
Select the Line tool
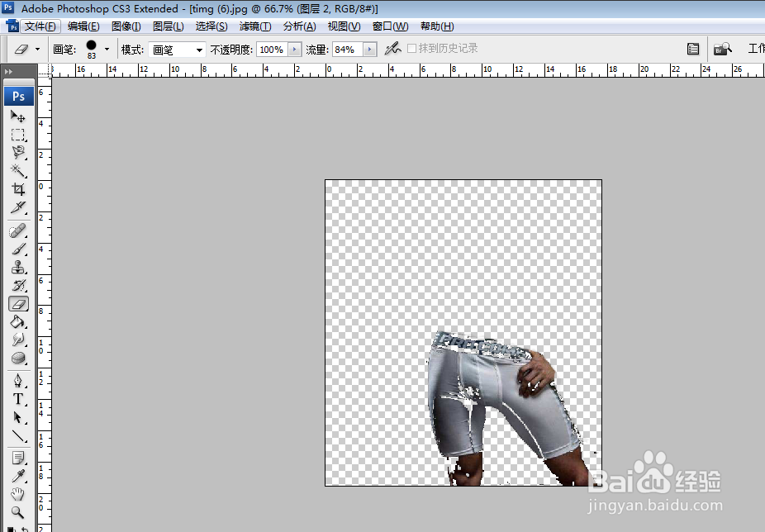[18, 436]
